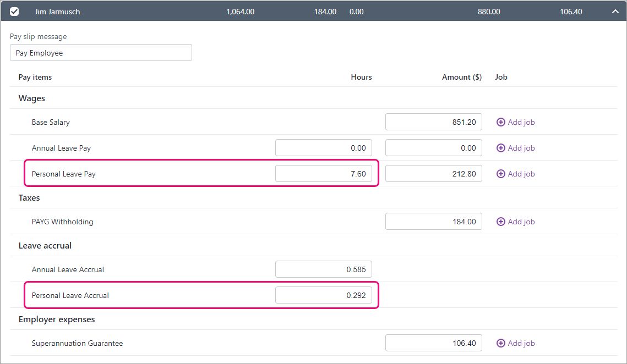
Task: Collapse the Jim Jarmusch pay details chevron
Action: pyautogui.click(x=615, y=12)
